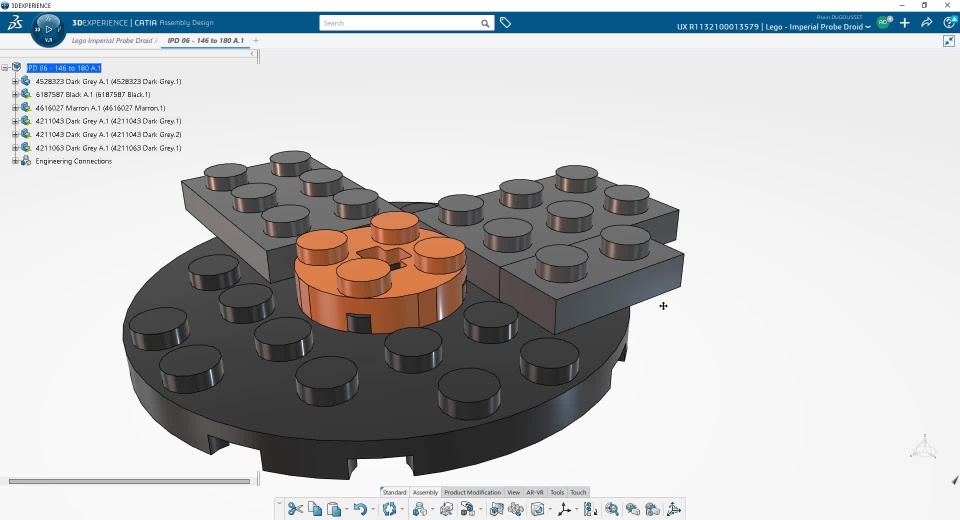The image size is (960, 520).
Task: Click the transparent cube part icon
Action: click(446, 509)
